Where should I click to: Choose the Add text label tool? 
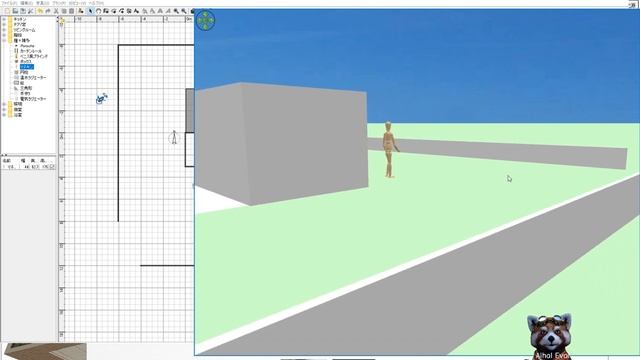click(136, 11)
